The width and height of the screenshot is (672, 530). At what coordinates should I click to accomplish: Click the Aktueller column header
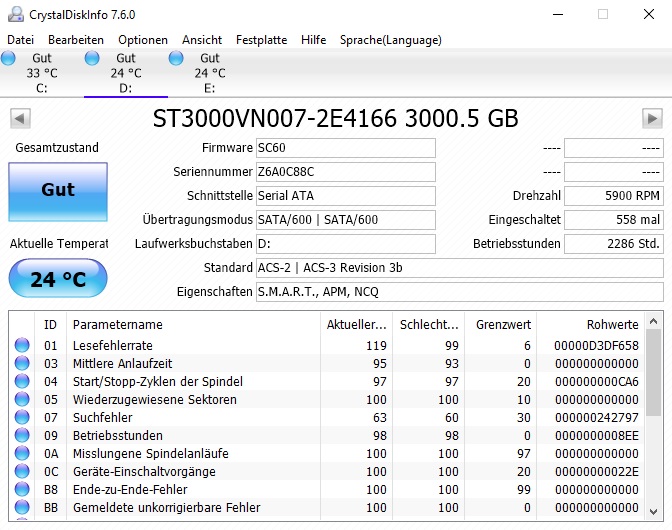357,325
